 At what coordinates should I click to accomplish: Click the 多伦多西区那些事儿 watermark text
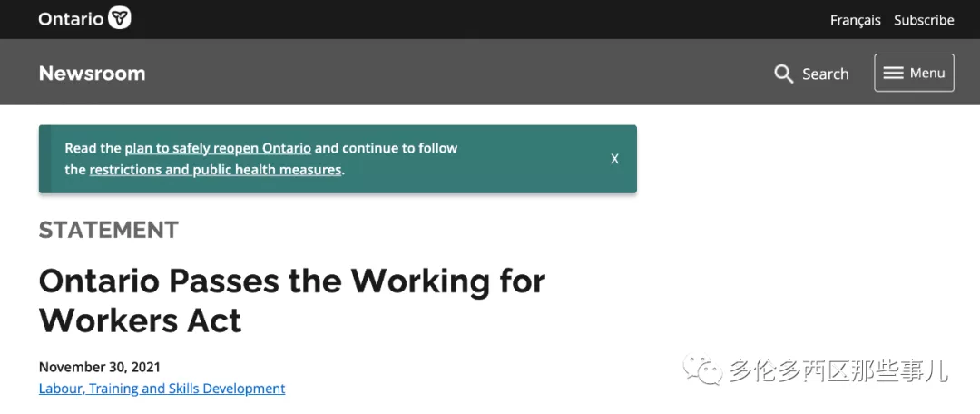point(838,370)
